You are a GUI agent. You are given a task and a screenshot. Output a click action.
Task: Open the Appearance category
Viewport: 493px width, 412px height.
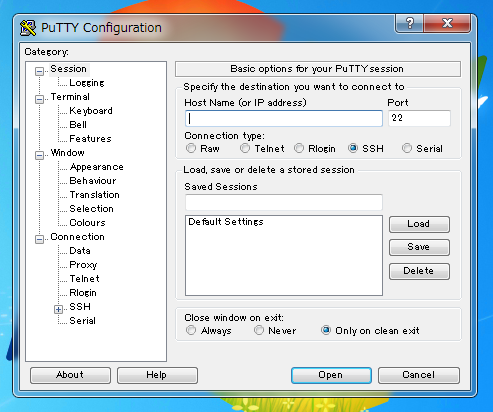point(97,167)
